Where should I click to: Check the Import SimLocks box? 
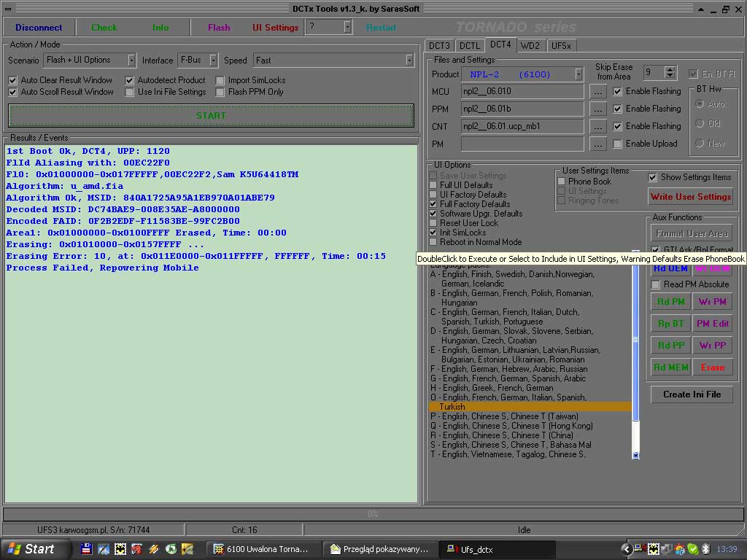(x=220, y=80)
